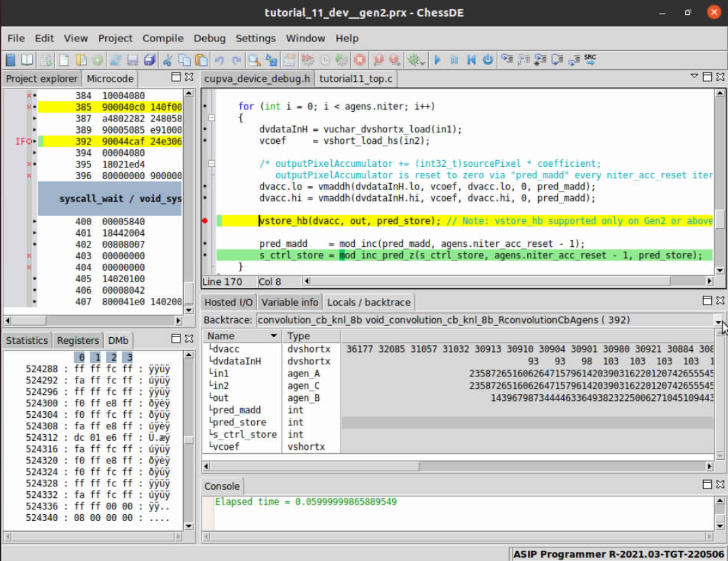Collapse the for-loop fold marker in editor
The image size is (728, 561).
point(211,117)
